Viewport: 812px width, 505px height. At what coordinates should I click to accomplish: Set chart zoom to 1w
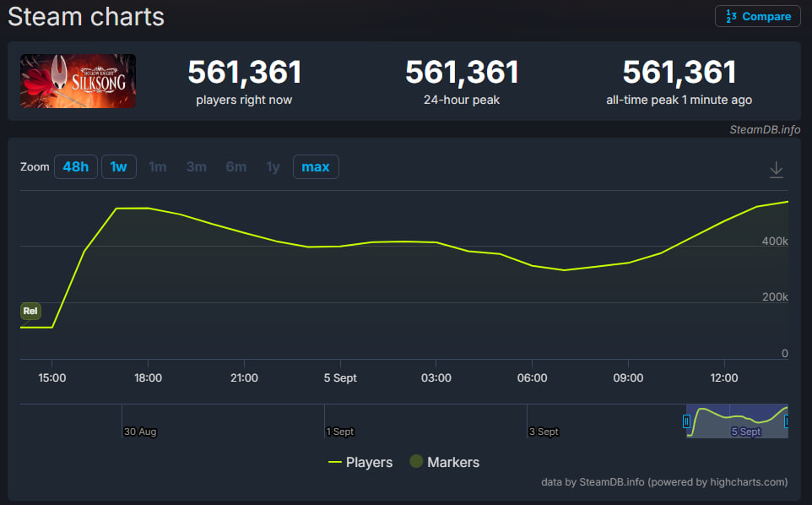[x=118, y=166]
